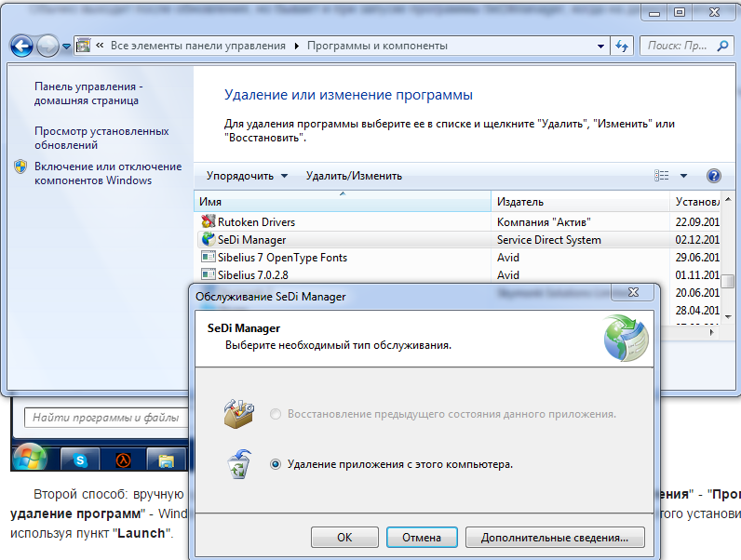Click Avid publisher for Sibelius 7 OpenType Fonts
This screenshot has height=560, width=741.
point(508,258)
